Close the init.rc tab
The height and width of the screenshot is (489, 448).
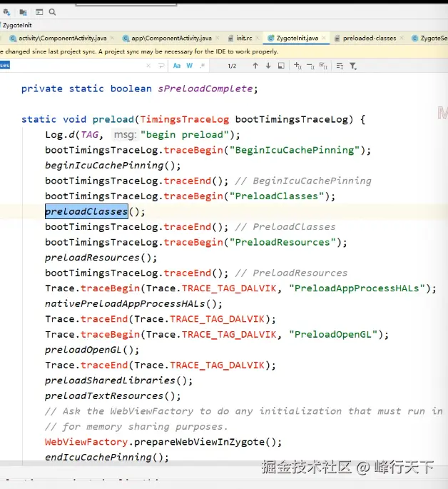coord(258,38)
